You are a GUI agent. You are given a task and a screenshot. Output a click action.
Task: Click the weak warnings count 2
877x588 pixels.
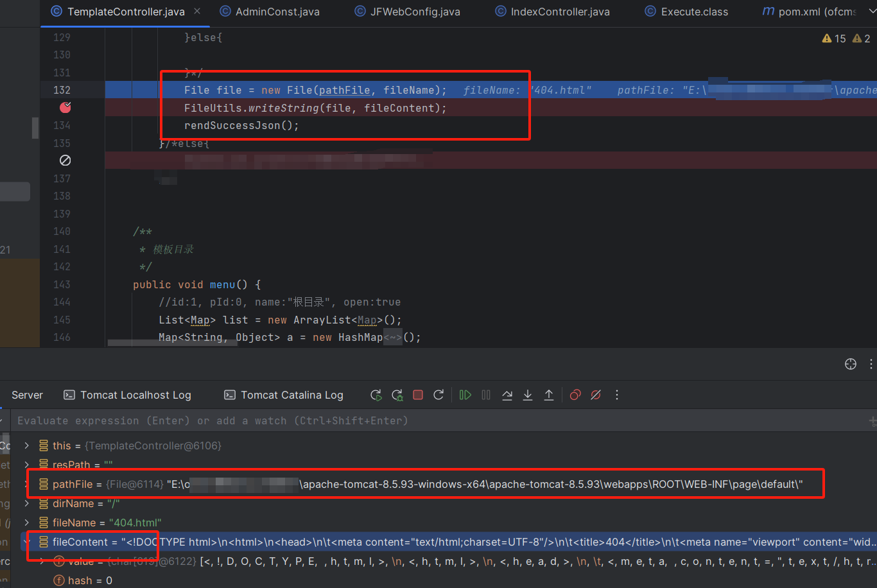861,39
